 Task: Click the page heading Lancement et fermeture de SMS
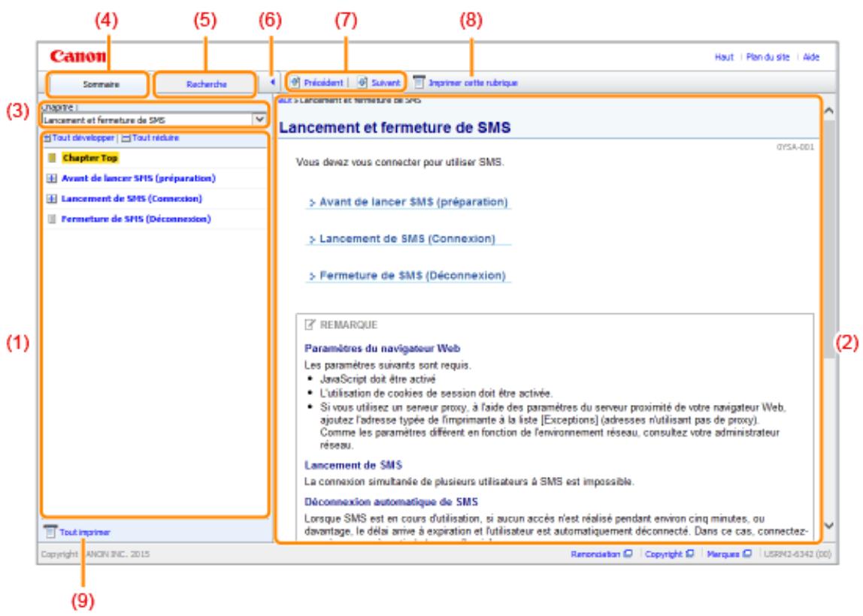click(x=395, y=128)
